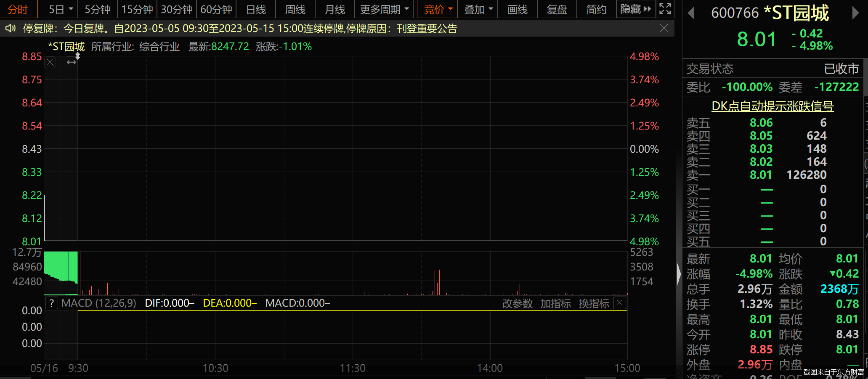This screenshot has height=379, width=868.
Task: Open the DK点自动提示涨跌信号 link
Action: (772, 106)
